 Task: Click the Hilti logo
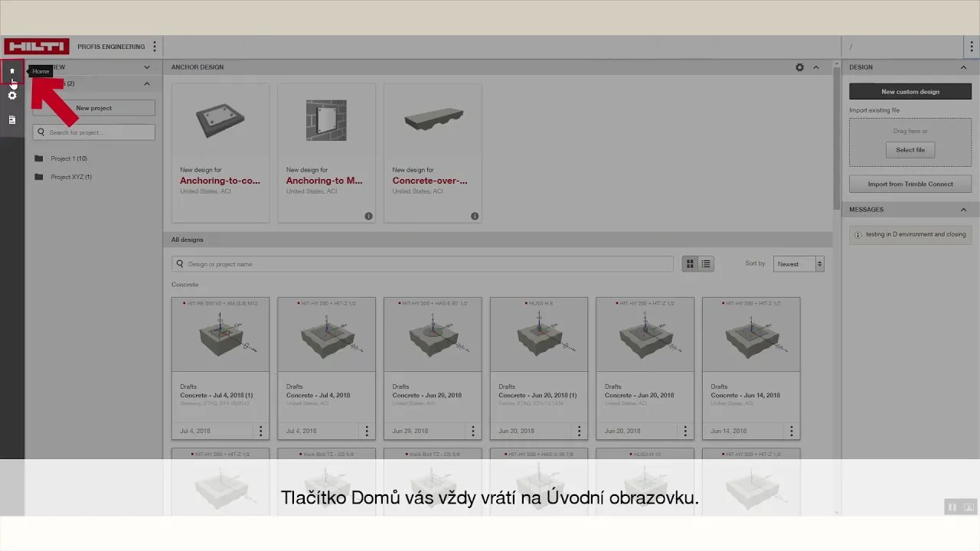click(36, 47)
